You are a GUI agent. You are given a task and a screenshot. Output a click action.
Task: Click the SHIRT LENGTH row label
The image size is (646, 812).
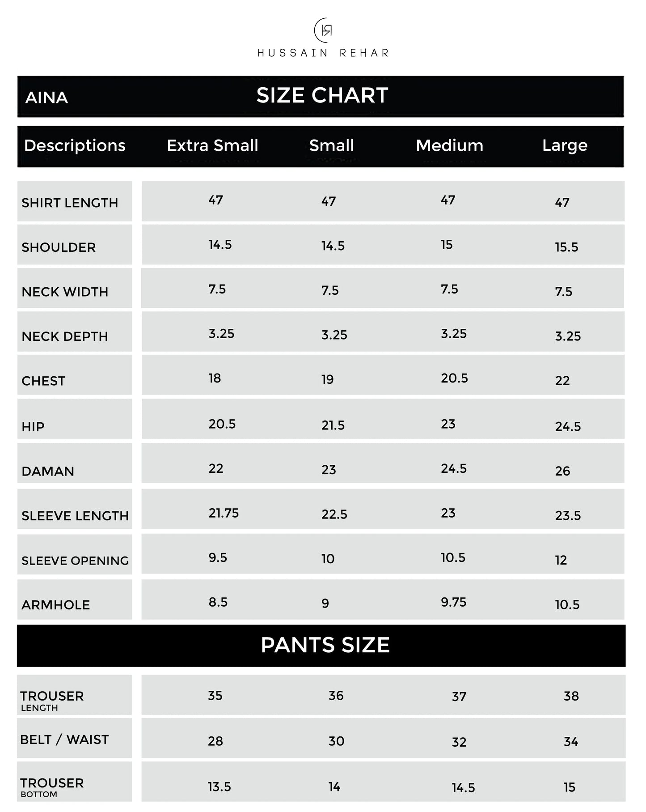pos(70,203)
